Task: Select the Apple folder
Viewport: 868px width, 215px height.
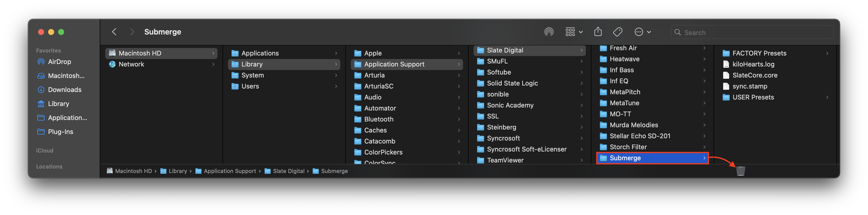Action: 407,53
